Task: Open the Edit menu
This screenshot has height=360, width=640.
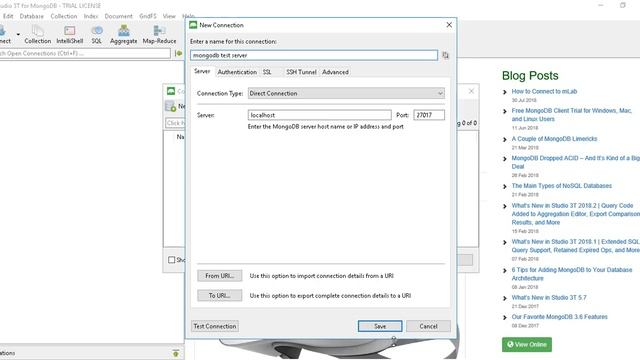Action: coord(8,16)
